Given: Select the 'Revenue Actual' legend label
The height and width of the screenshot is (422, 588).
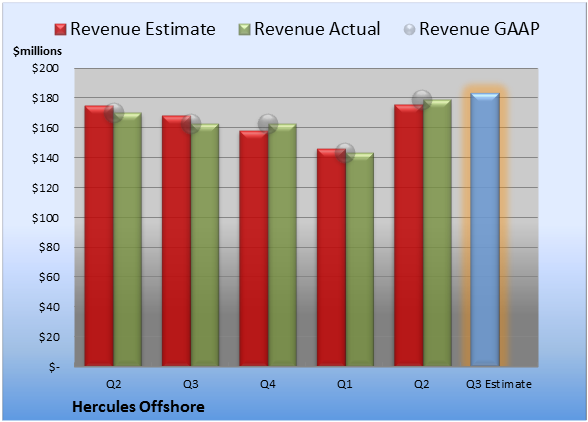Looking at the screenshot, I should click(317, 29).
